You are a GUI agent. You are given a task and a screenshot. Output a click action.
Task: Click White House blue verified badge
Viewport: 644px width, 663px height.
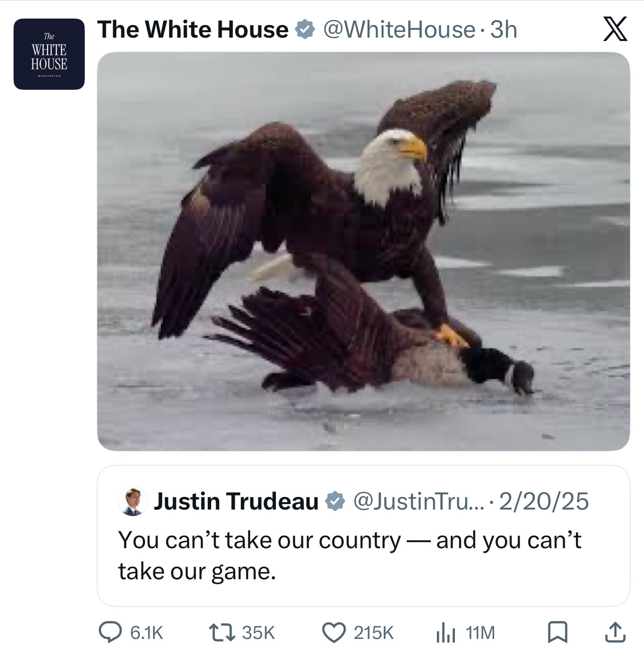click(305, 30)
